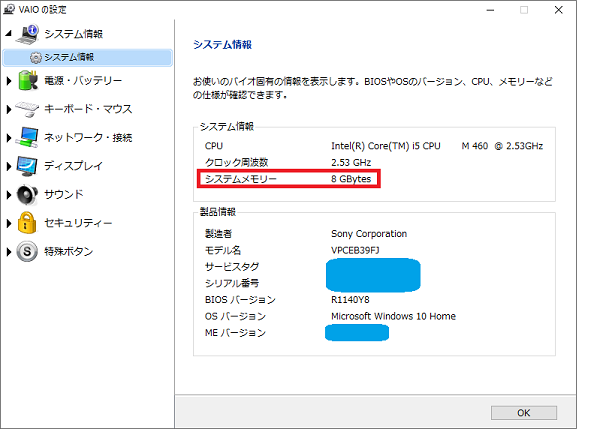Select the highlighted システム情報 subitem
Screen dimensions: 615x429
pos(87,58)
